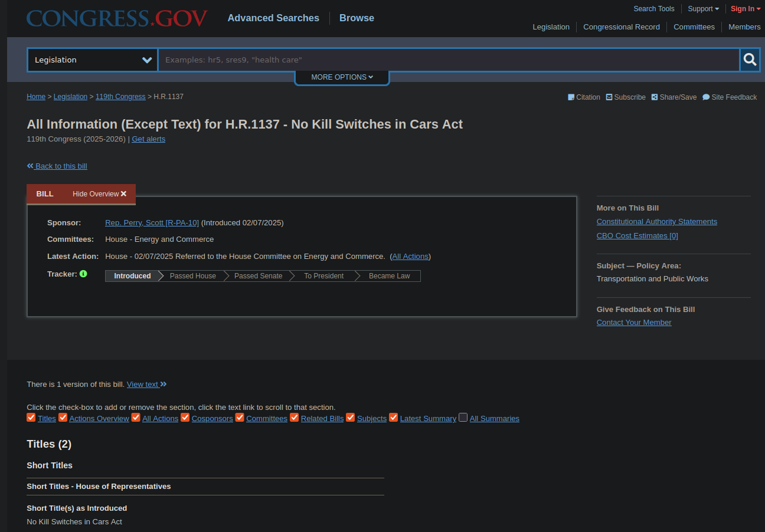This screenshot has width=765, height=532.
Task: Click the double chevron before Back to this bill
Action: (x=30, y=166)
